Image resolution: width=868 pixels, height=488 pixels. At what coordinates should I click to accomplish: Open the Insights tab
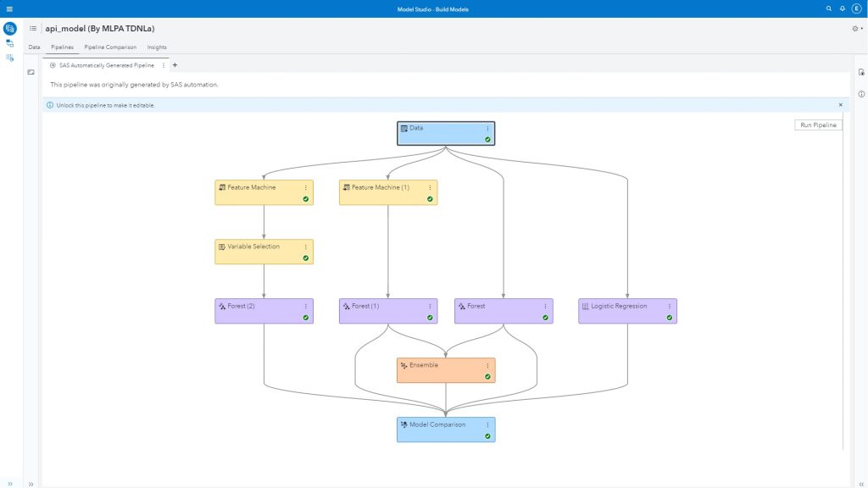click(x=157, y=47)
